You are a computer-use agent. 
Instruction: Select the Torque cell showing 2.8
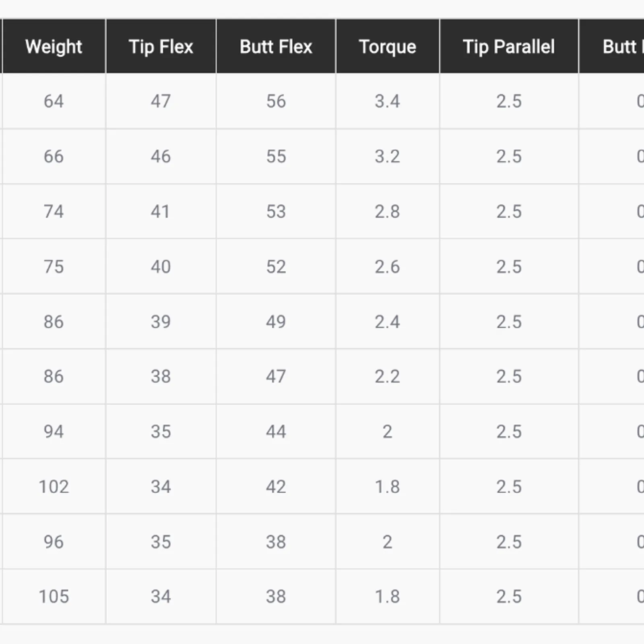pos(387,211)
